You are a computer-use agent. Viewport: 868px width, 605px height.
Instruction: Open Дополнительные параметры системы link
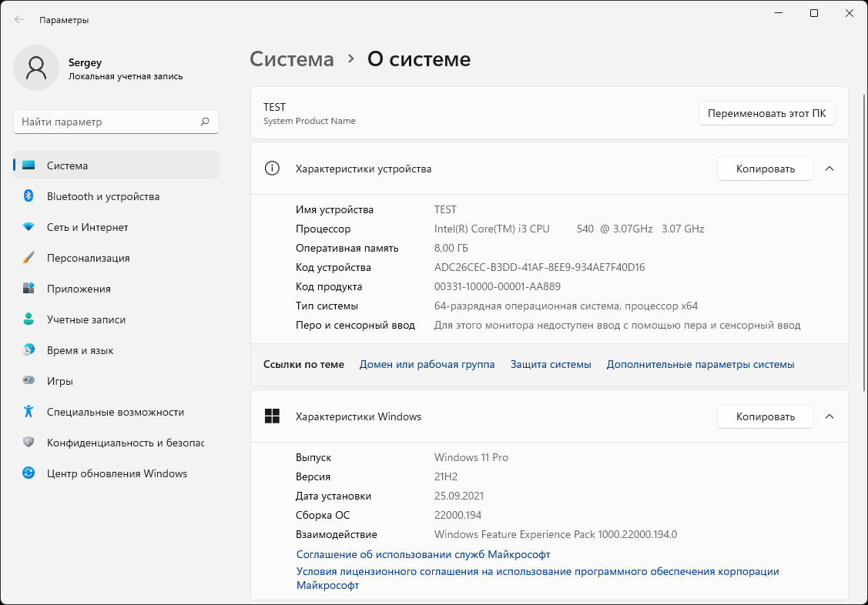tap(700, 364)
